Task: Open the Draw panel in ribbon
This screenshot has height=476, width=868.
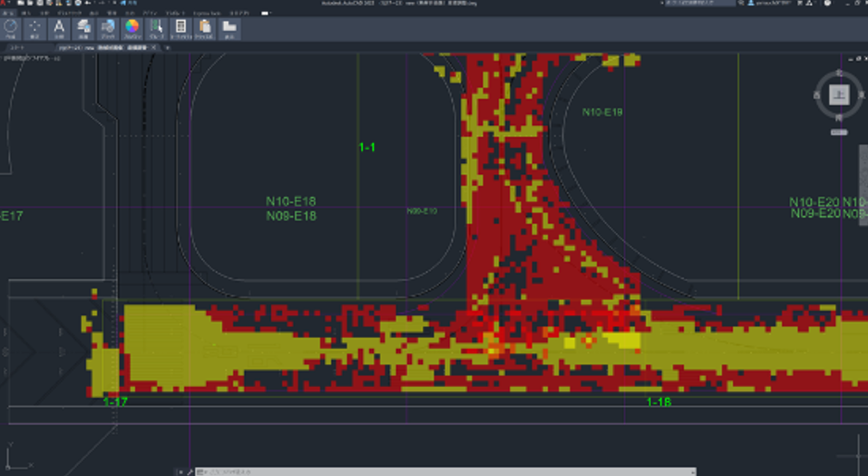Action: click(x=11, y=29)
